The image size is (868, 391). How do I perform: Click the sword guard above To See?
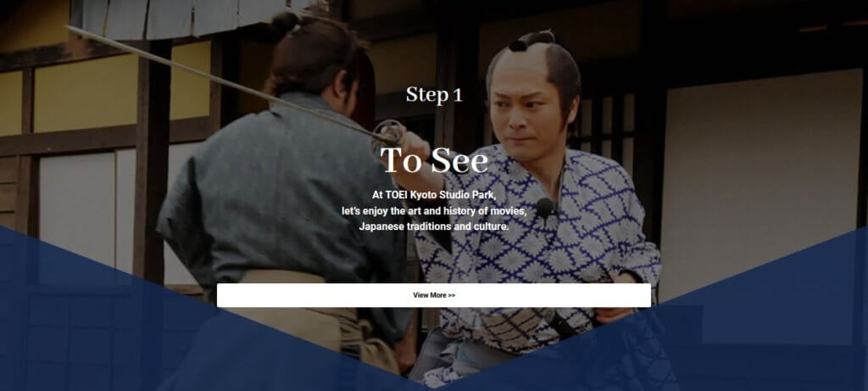tap(392, 131)
